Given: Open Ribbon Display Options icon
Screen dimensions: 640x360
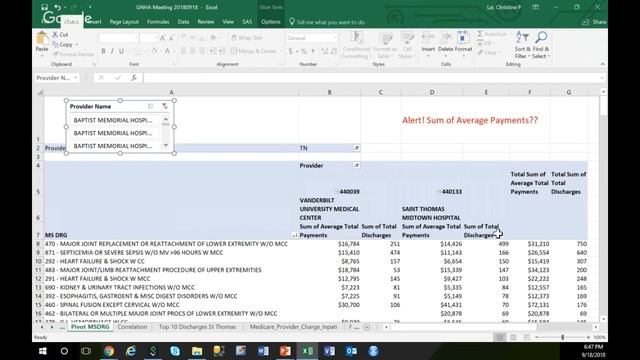Looking at the screenshot, I should 536,7.
